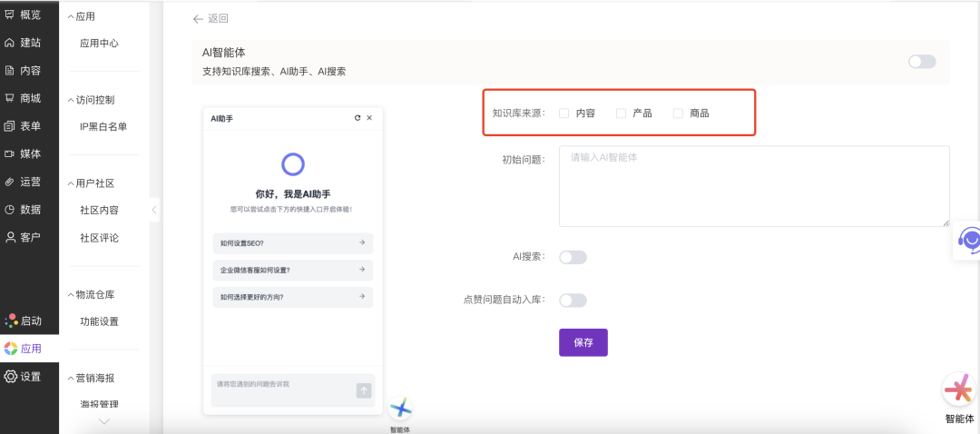Enable the AI智能体 main switch
Screen dimensions: 980x434
(x=922, y=61)
